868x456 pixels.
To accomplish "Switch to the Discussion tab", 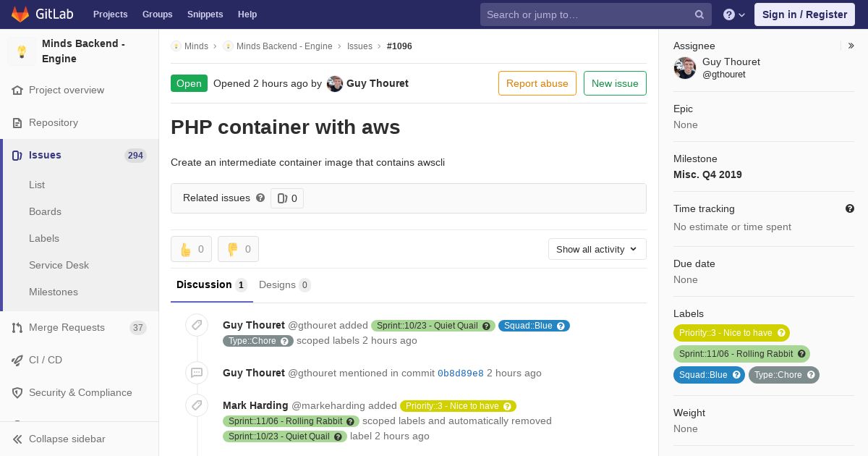I will (x=212, y=285).
